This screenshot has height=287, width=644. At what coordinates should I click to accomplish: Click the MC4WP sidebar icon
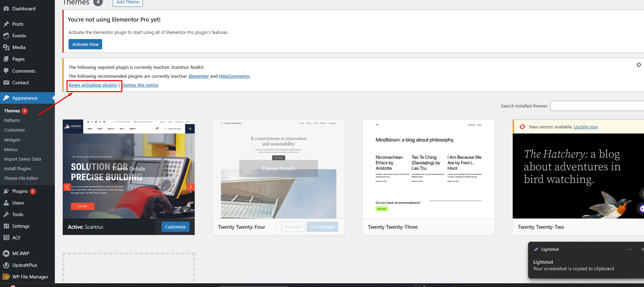click(6, 253)
